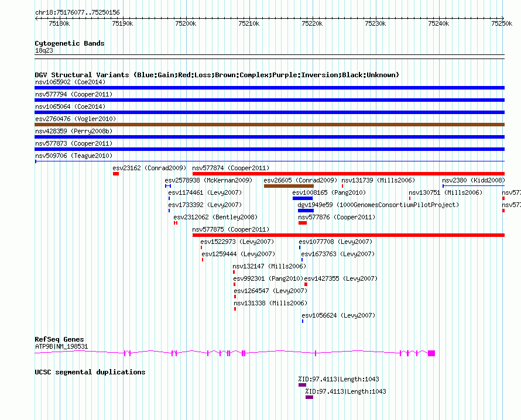Click the ATP9B|NM_198531 gene label

click(61, 347)
